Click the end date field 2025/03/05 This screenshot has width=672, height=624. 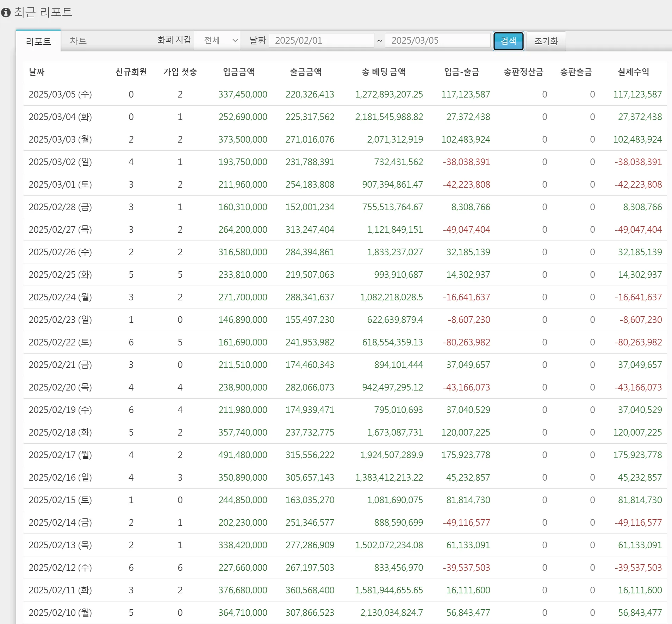click(437, 40)
